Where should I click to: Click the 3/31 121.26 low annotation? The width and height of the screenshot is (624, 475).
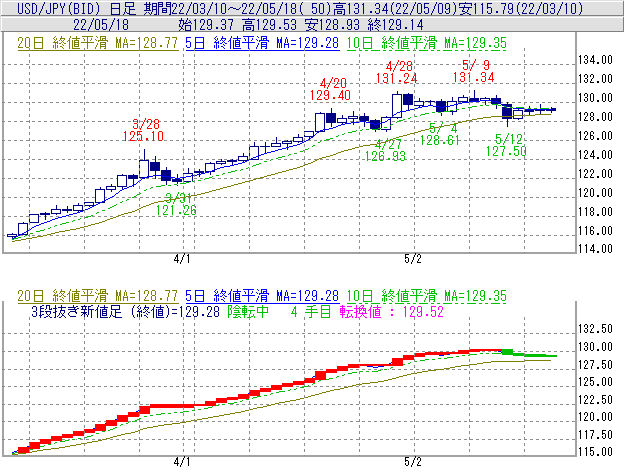coord(176,204)
